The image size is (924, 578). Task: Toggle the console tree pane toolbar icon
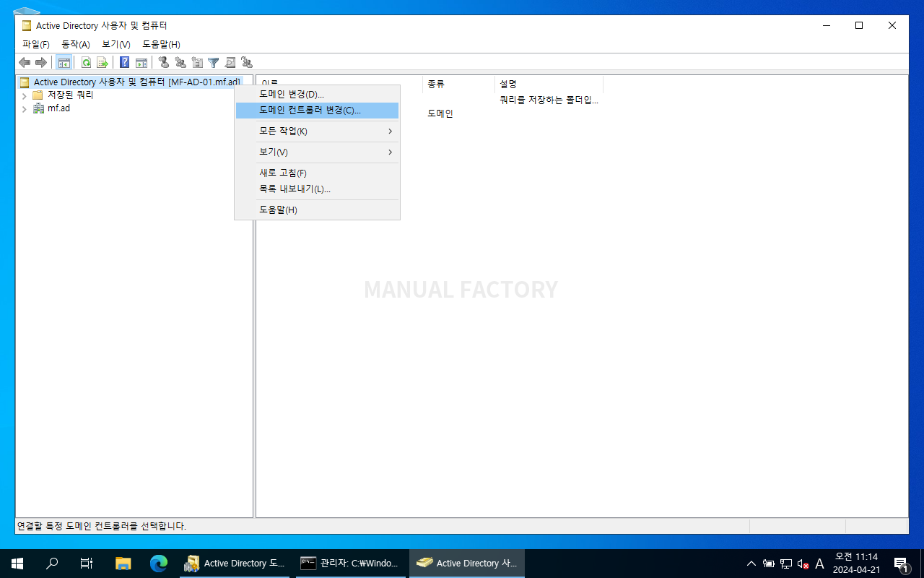(x=64, y=63)
